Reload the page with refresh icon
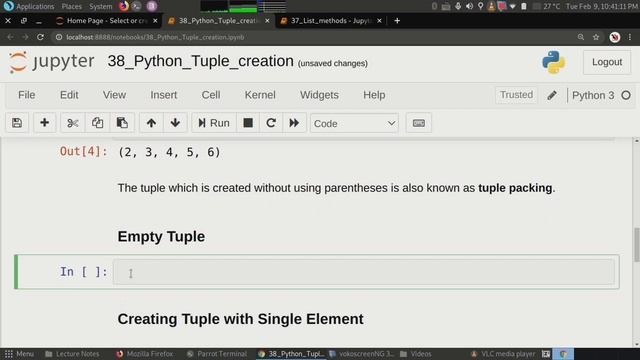 pos(40,37)
